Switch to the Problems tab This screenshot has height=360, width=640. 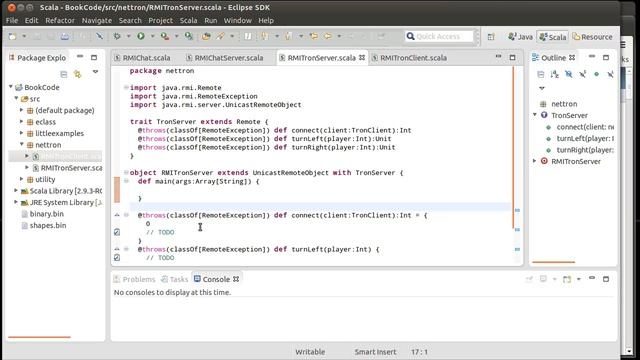point(135,279)
